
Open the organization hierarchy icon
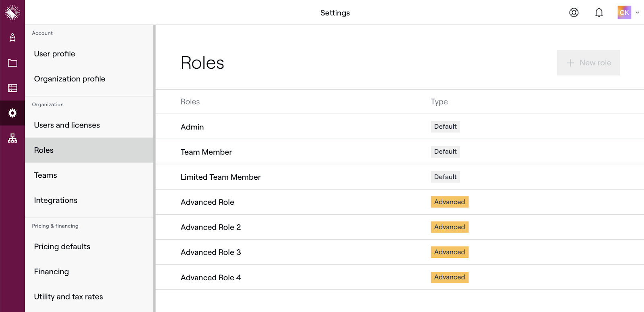[12, 138]
